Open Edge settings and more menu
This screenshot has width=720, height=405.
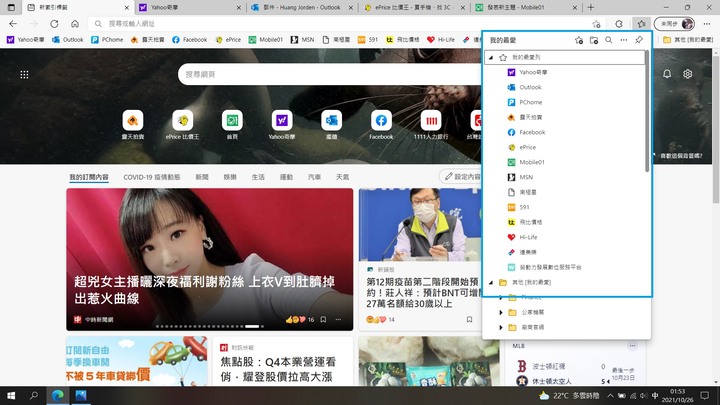pos(707,24)
